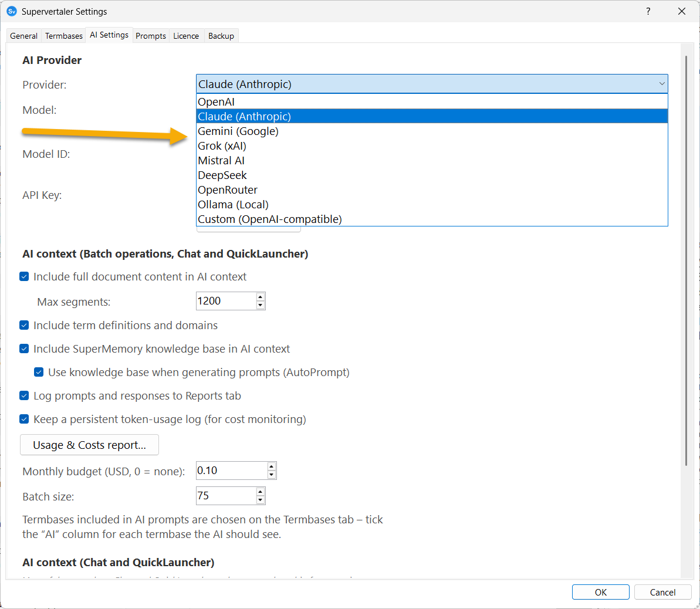
Task: Confirm settings with OK button
Action: tap(600, 592)
